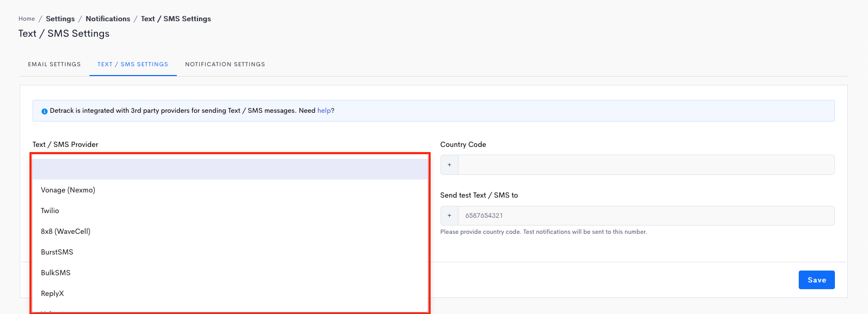Pick 8x8 (WaveCell) in the dropdown

pyautogui.click(x=66, y=231)
